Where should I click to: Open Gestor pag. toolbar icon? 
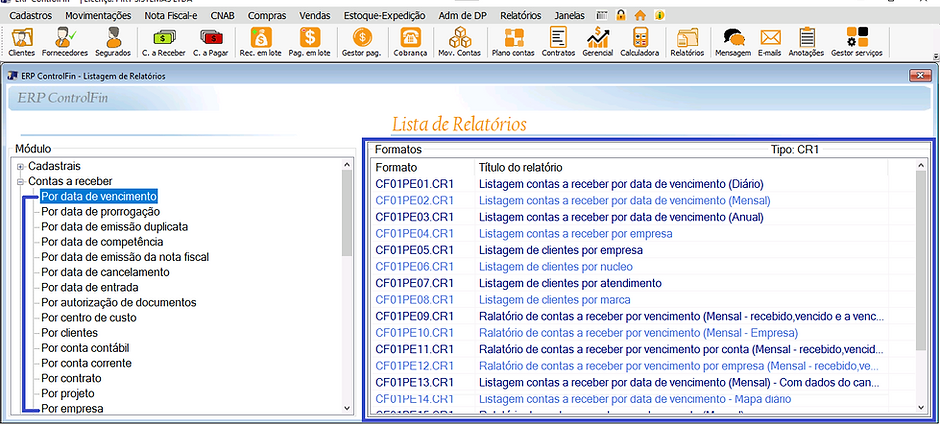361,42
